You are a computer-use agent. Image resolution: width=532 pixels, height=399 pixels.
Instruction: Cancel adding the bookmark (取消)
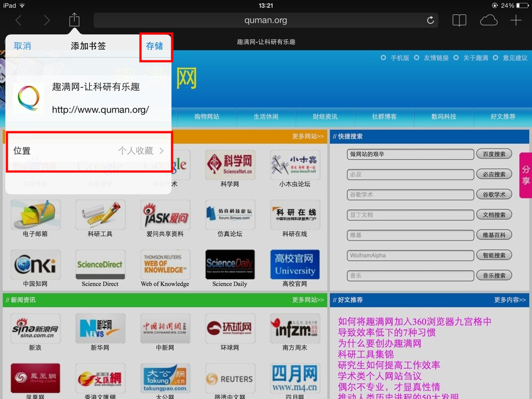pos(22,46)
